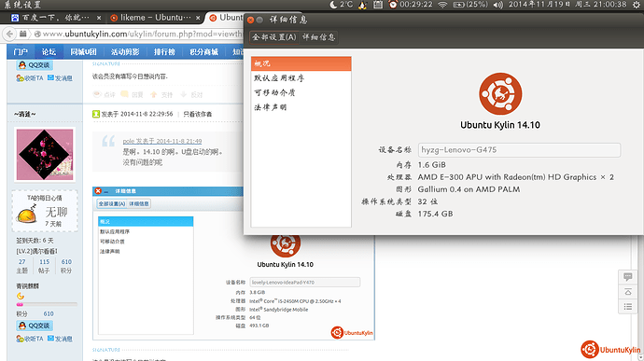Image resolution: width=644 pixels, height=361 pixels.
Task: Open the calendar indicator icon in top panel
Action: pyautogui.click(x=378, y=5)
